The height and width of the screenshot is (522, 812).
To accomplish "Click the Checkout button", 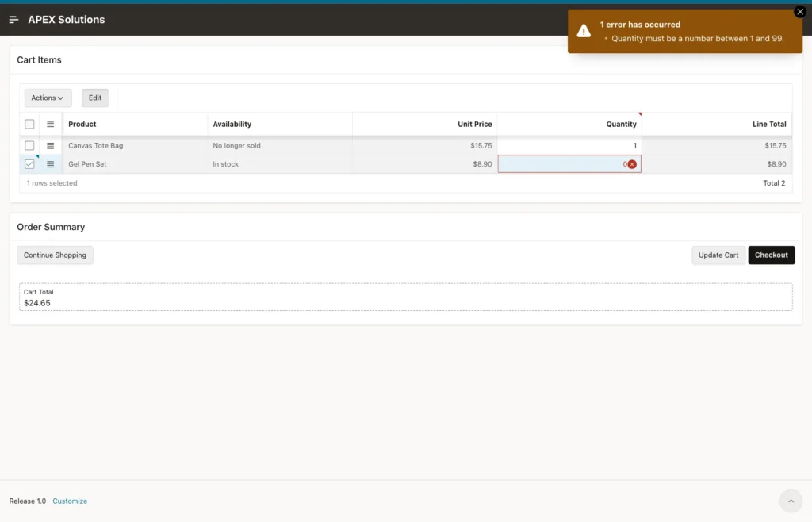I will (x=771, y=255).
